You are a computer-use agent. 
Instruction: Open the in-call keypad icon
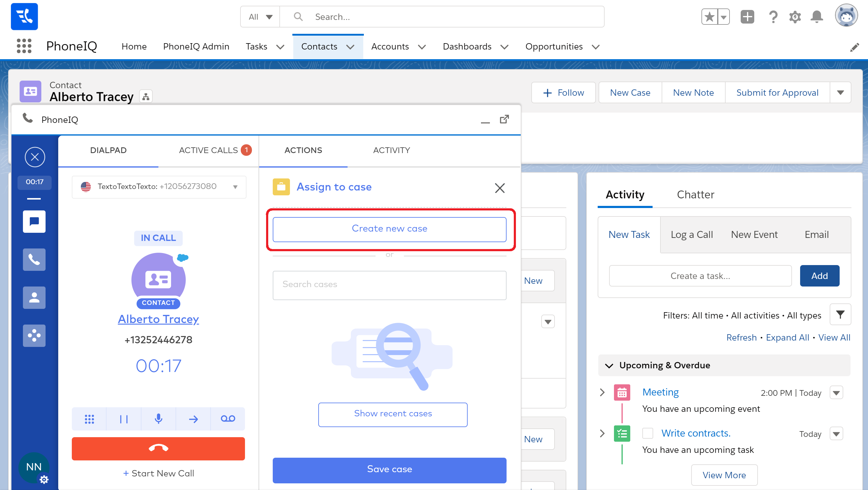click(x=89, y=419)
